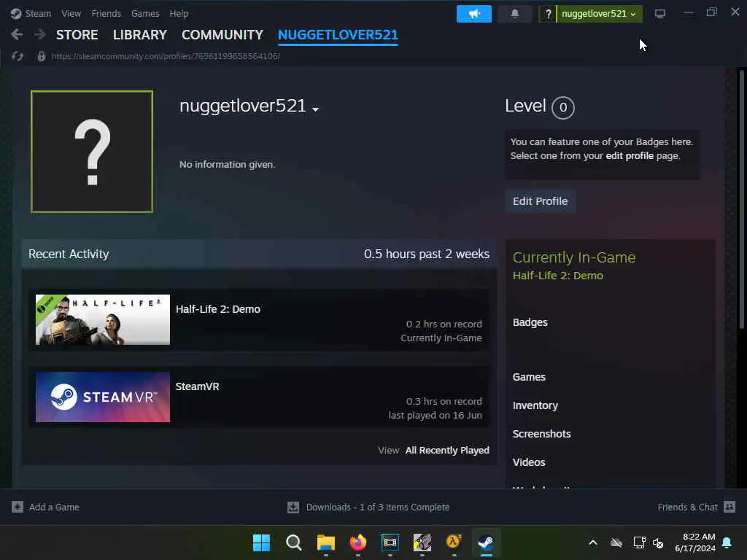Go to the LIBRARY tab

140,35
